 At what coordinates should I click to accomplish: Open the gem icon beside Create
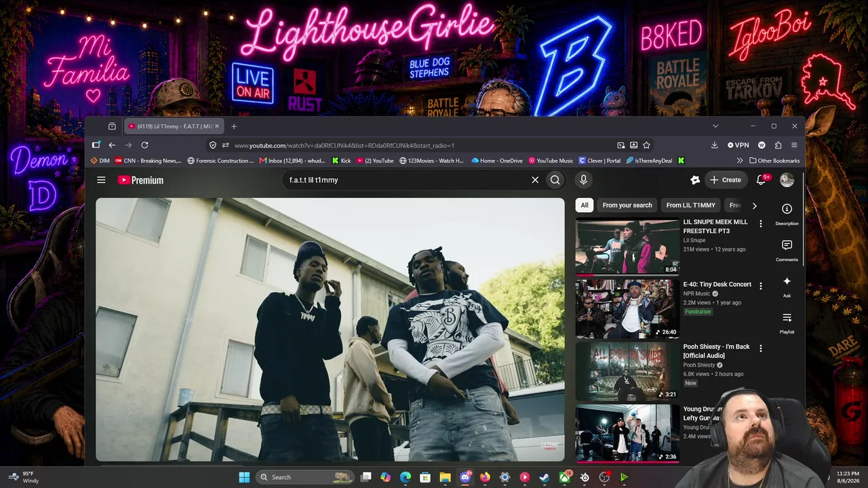695,180
